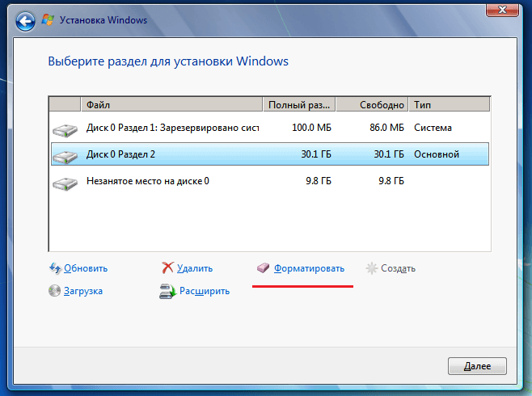Select Незанятое место на диске 0
532x396 pixels.
[270, 181]
